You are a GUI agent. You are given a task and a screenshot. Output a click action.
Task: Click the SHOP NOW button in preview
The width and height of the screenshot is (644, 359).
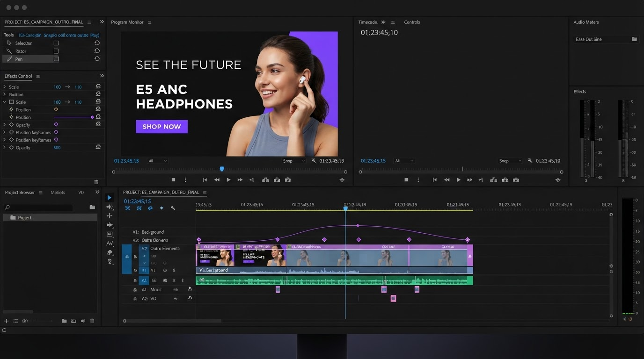(161, 127)
